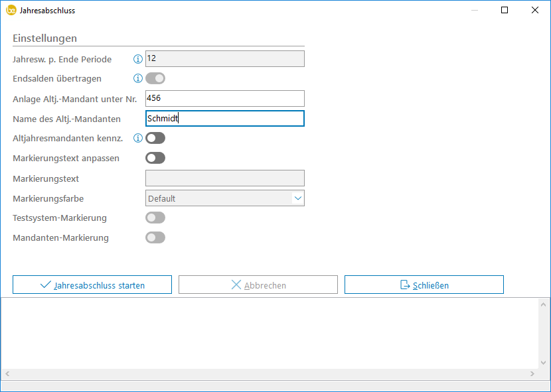551x392 pixels.
Task: Maximize the Jahresabschluss window
Action: tap(505, 11)
